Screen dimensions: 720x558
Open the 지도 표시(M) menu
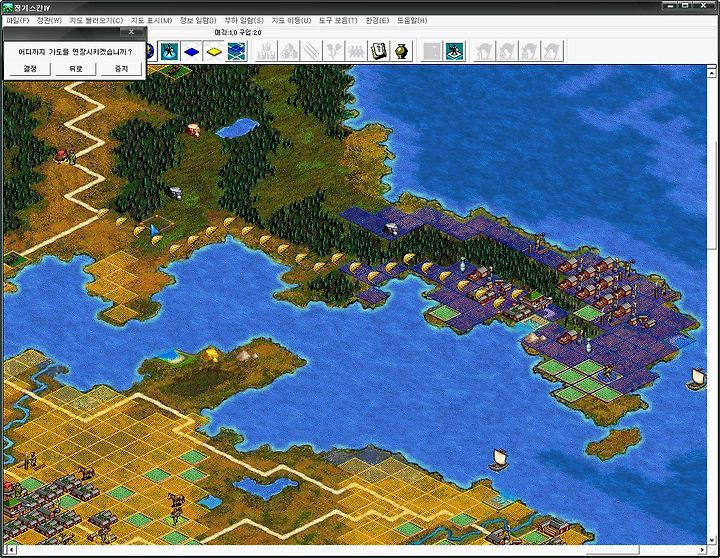tap(151, 21)
